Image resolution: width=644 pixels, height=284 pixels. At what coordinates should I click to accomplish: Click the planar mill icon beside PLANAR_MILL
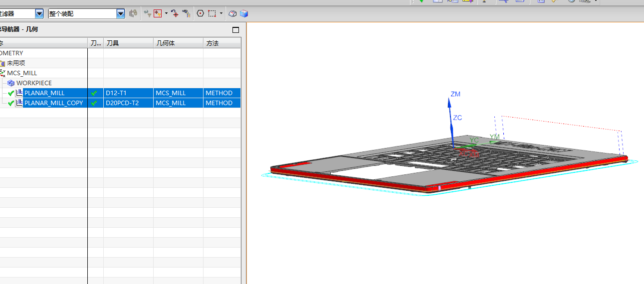[x=19, y=93]
